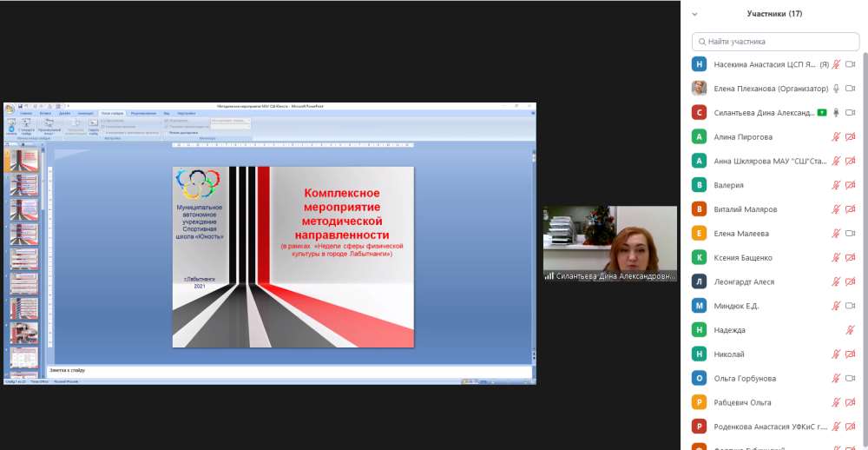The width and height of the screenshot is (868, 450).
Task: Open the Дизайн ribbon tab
Action: pyautogui.click(x=65, y=113)
